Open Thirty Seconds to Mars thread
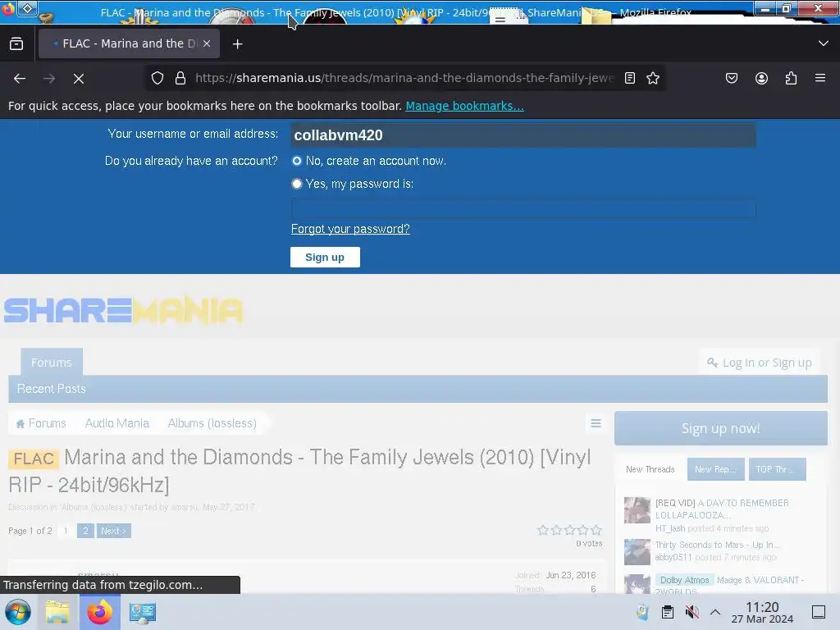The height and width of the screenshot is (630, 840). point(717,545)
